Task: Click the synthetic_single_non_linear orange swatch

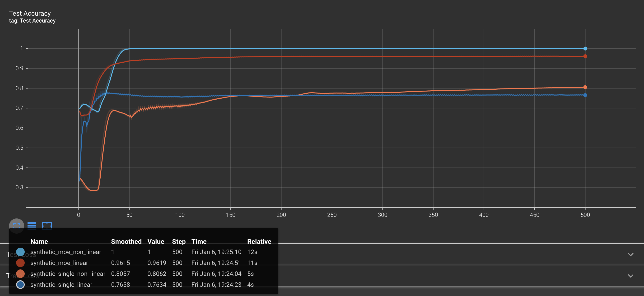Action: 20,274
